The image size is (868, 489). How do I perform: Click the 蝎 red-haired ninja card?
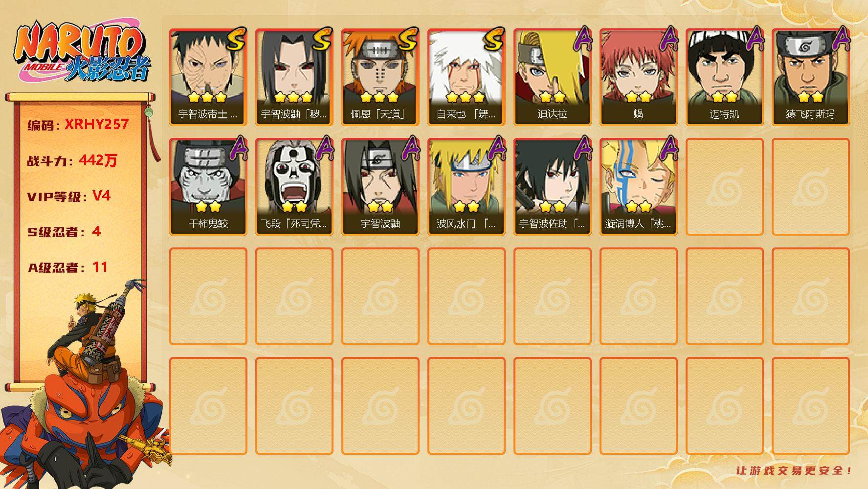pos(638,77)
